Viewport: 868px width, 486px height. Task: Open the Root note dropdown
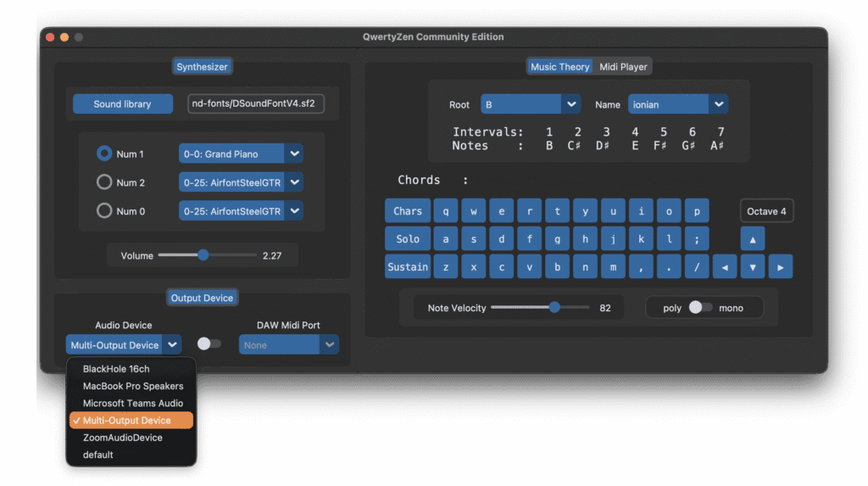[x=531, y=104]
